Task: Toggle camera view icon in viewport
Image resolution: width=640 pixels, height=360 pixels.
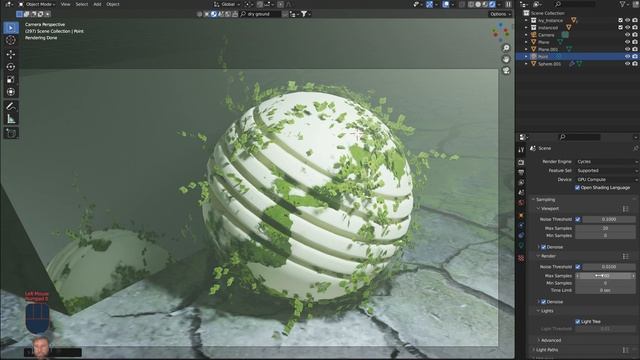Action: 506,71
